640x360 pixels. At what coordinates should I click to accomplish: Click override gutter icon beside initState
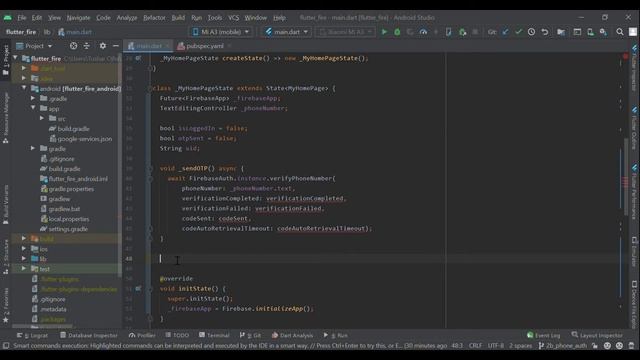click(138, 289)
